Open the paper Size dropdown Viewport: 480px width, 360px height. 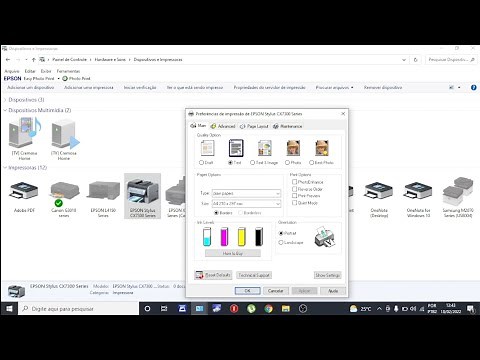(x=246, y=203)
